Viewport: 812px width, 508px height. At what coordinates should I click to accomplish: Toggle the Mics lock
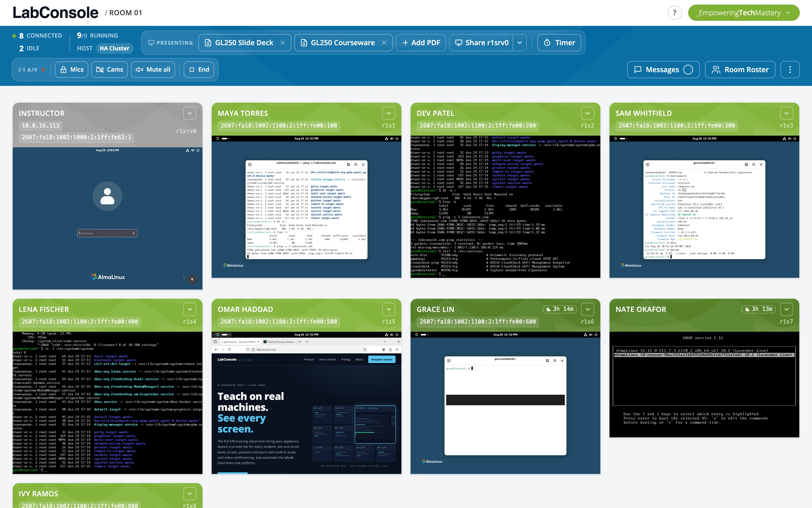(x=72, y=70)
